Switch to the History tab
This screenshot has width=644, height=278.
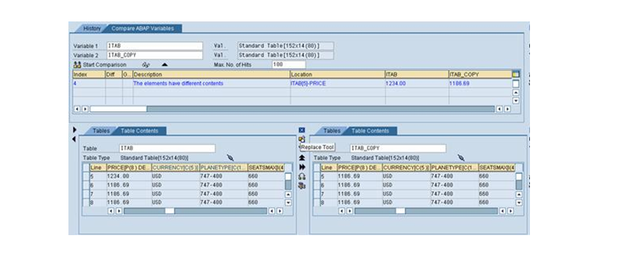(91, 29)
